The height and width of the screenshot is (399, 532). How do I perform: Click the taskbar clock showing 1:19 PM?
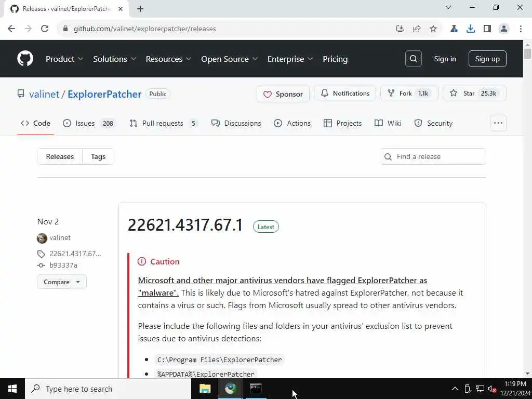pyautogui.click(x=515, y=389)
